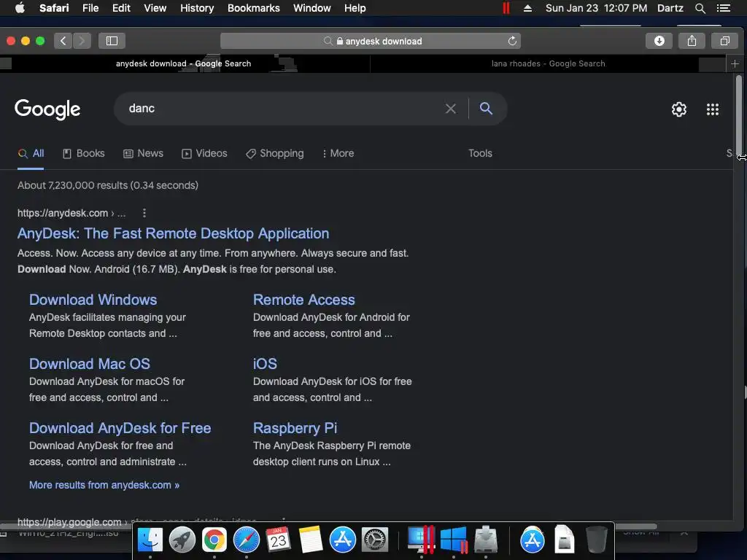Open the Download Windows link
This screenshot has height=560, width=747.
pos(93,300)
